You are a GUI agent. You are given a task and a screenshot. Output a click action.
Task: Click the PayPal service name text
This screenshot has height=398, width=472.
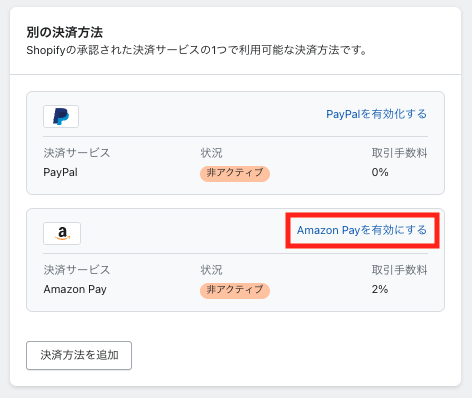[61, 172]
